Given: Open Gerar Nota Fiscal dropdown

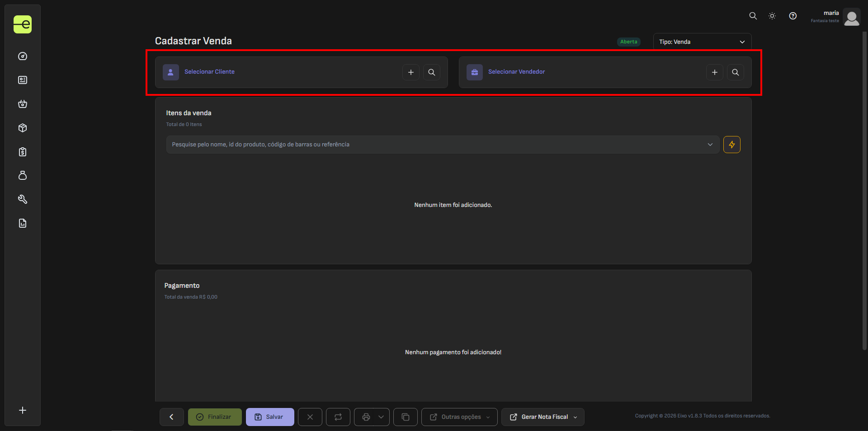Looking at the screenshot, I should (543, 417).
